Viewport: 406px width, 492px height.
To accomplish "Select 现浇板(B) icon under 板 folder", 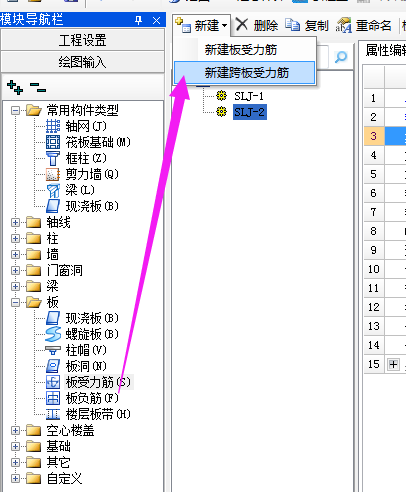I will click(53, 318).
